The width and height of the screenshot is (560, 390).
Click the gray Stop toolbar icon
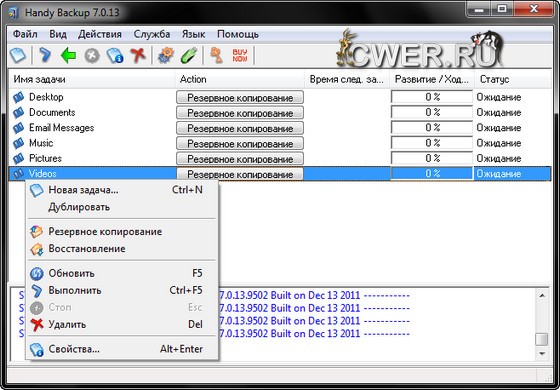(92, 56)
